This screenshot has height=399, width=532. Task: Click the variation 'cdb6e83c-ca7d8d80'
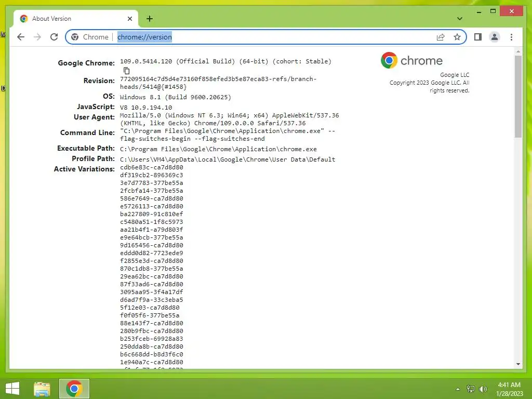[151, 167]
